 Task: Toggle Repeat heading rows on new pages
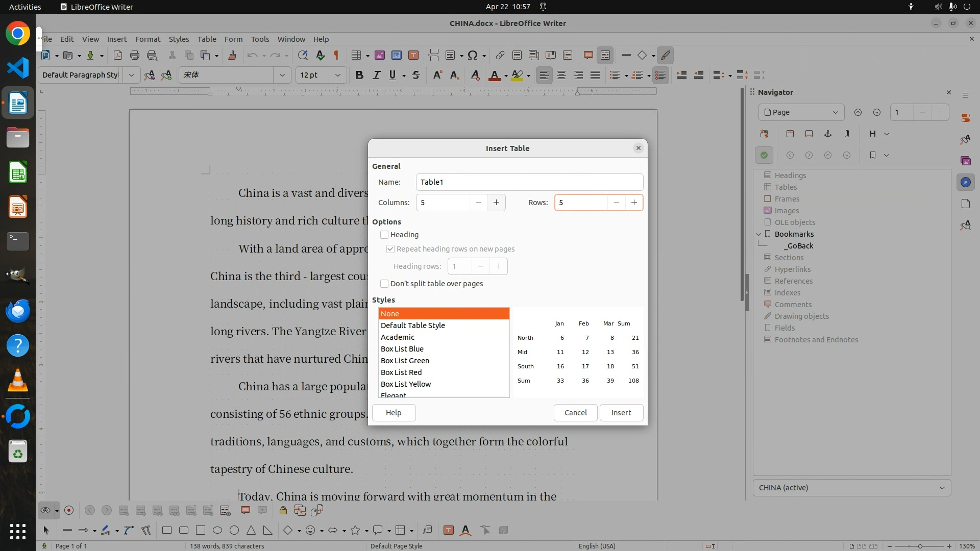point(390,249)
